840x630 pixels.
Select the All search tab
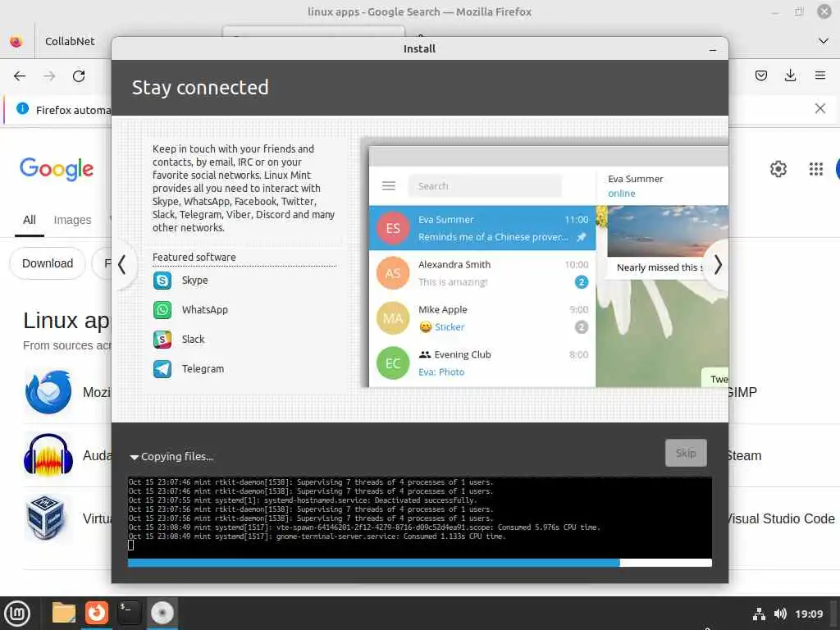(30, 220)
